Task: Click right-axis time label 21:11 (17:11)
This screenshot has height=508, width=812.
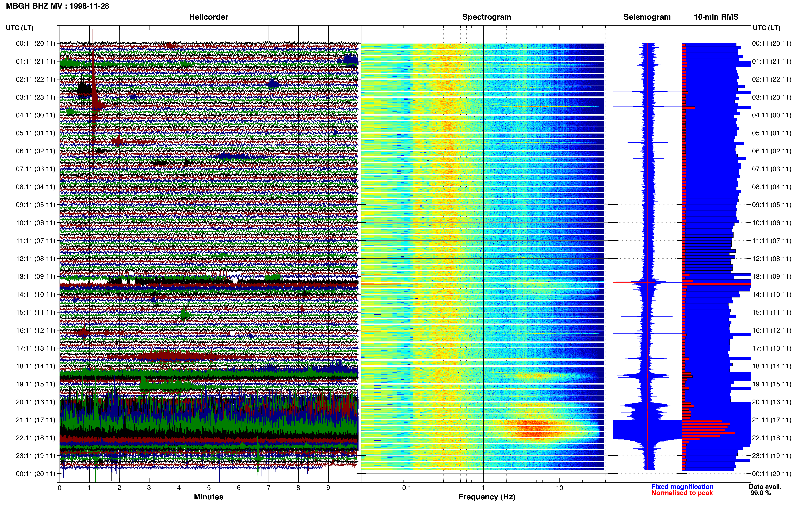Action: tap(772, 420)
